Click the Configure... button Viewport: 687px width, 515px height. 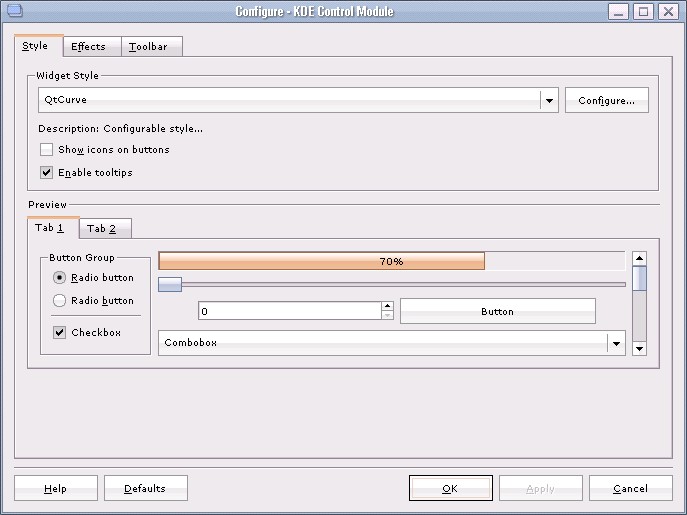click(606, 100)
